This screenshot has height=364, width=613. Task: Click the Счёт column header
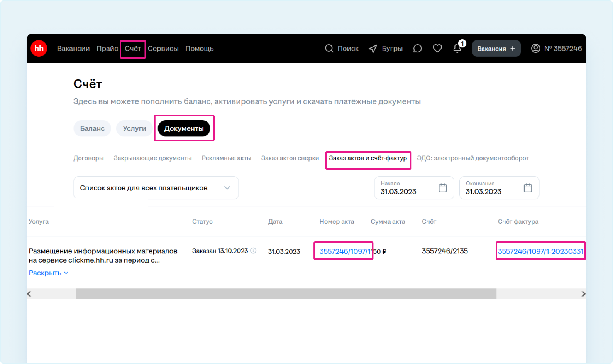tap(429, 222)
